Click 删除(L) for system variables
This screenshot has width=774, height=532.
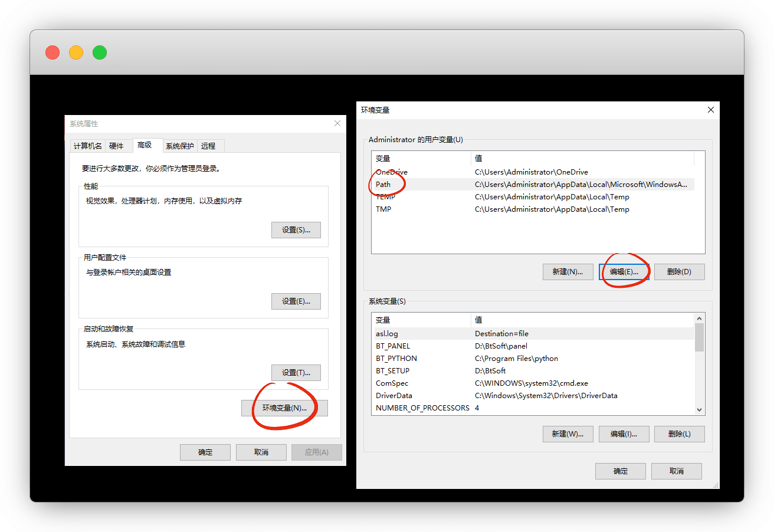tap(680, 434)
